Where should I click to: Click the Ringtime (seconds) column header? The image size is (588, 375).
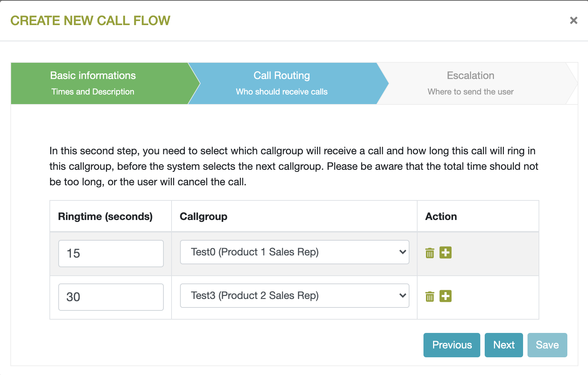[x=106, y=217]
